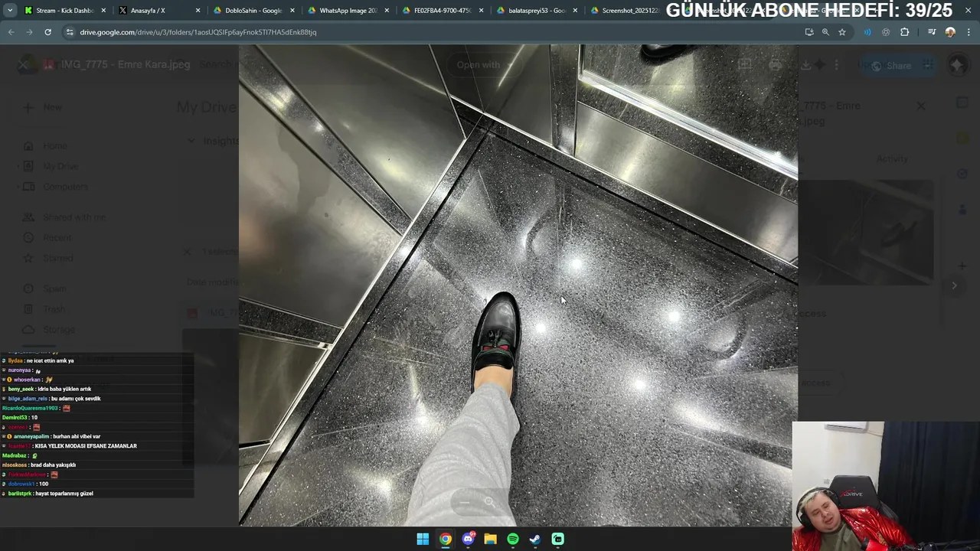Open the DobloSahin Google Drive tab

(x=253, y=11)
